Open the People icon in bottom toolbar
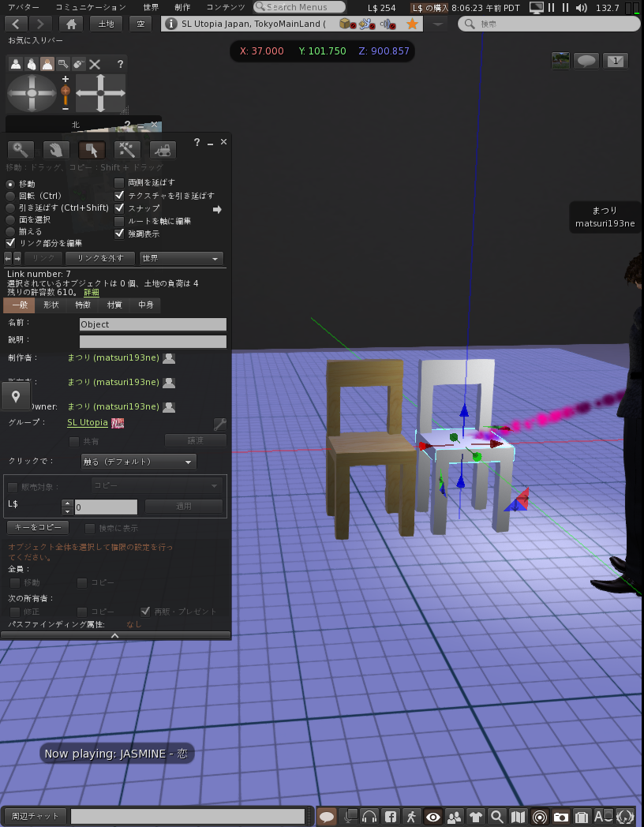Screen dimensions: 644x827 pos(455,817)
